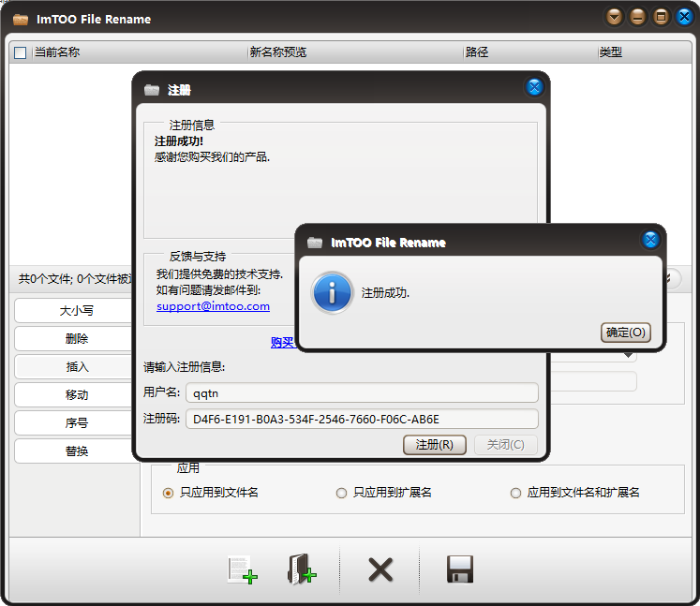Viewport: 700px width, 606px height.
Task: Switch to the 删除 tab
Action: 77,338
